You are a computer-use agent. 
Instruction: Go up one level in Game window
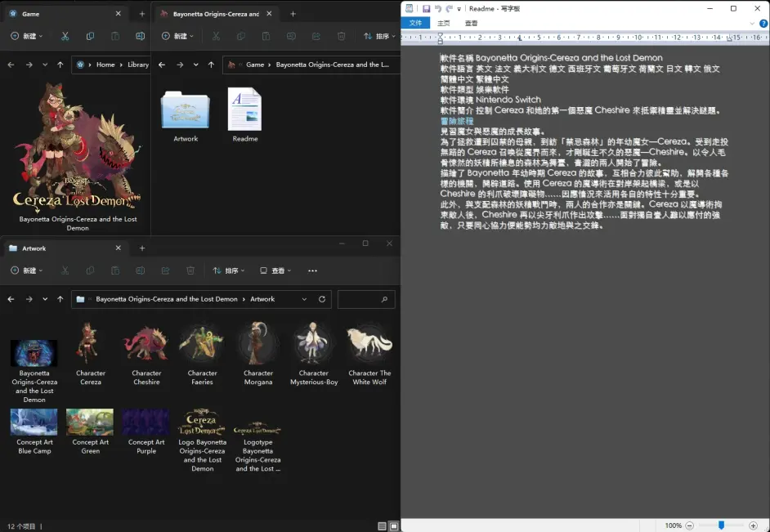[60, 65]
